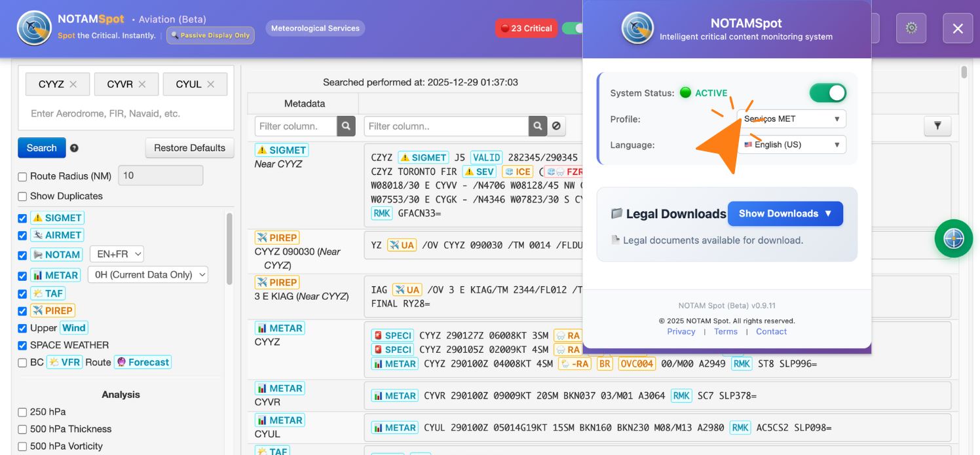Click the clear filter circle-slash icon

pos(556,126)
